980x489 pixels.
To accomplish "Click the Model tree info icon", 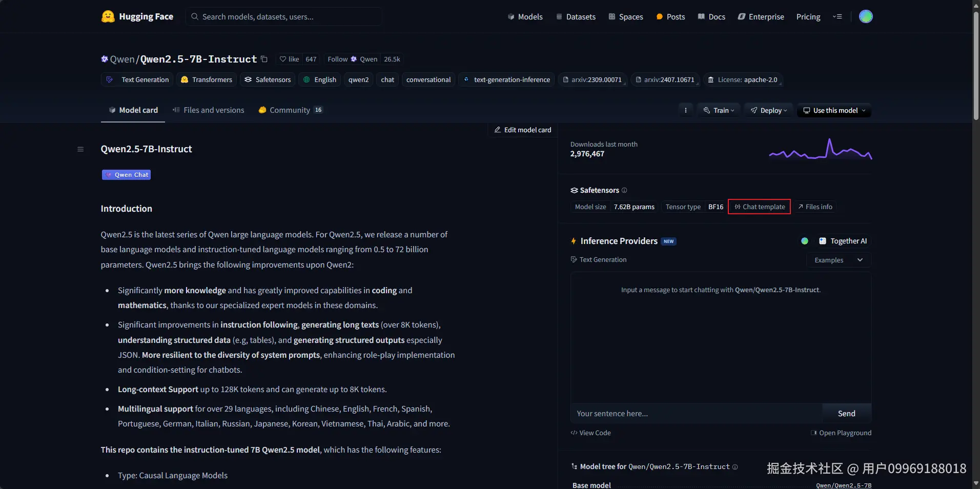I will [735, 467].
